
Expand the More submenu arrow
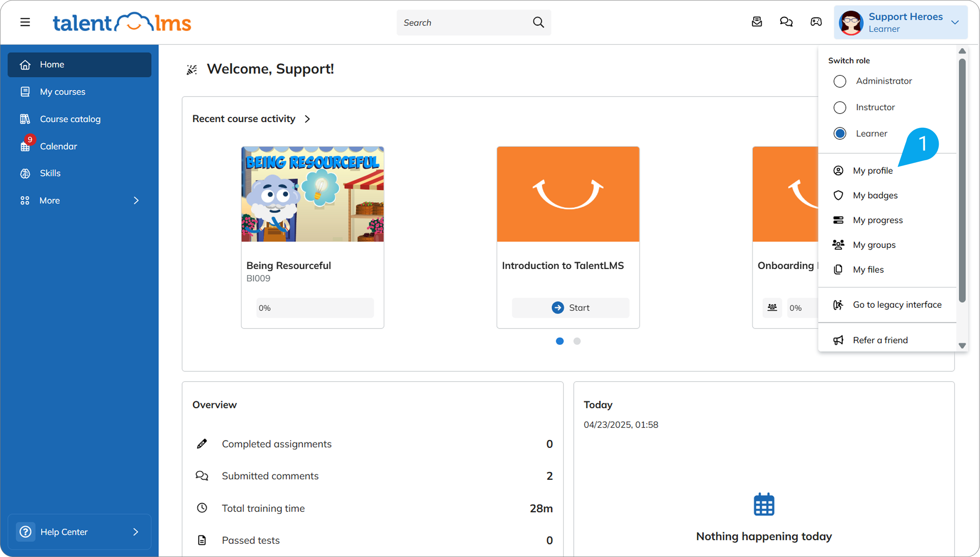click(x=136, y=201)
